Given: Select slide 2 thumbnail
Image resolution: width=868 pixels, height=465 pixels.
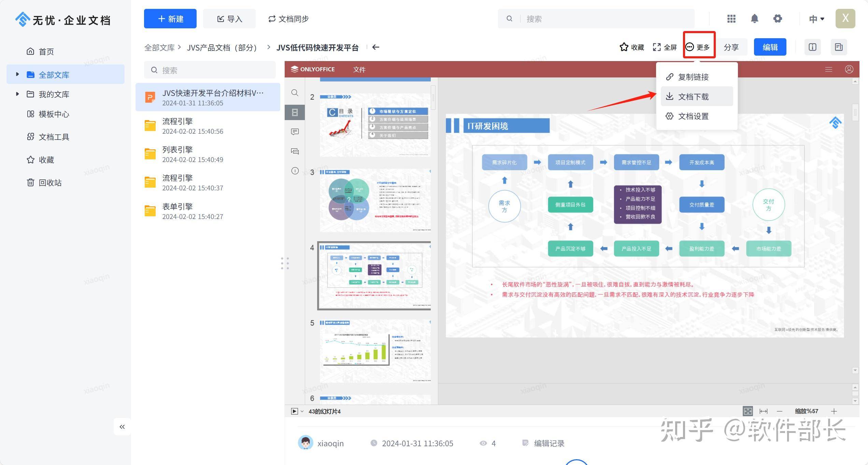Looking at the screenshot, I should tap(375, 125).
